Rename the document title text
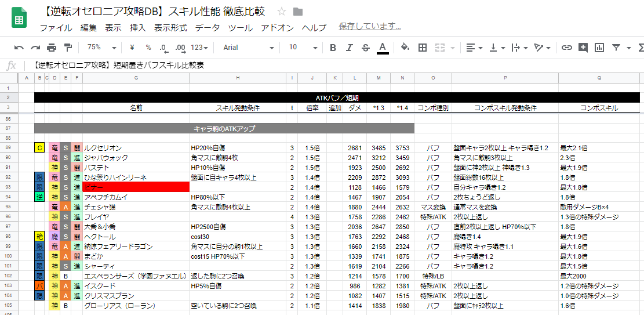644x315 pixels. coord(154,12)
